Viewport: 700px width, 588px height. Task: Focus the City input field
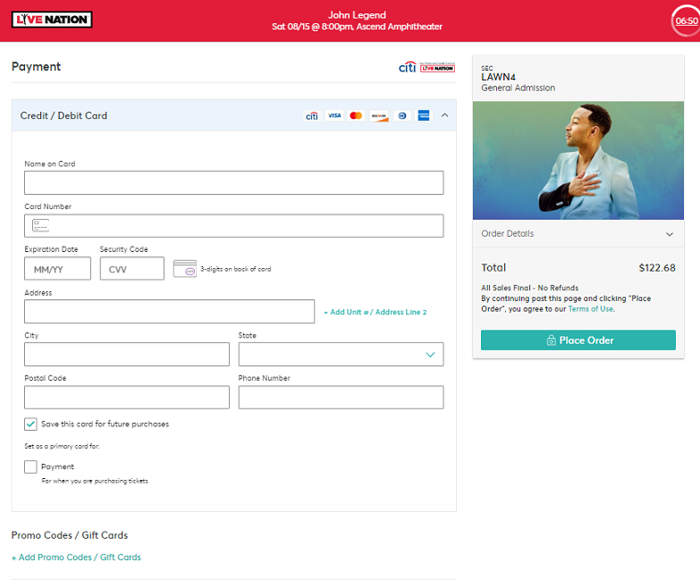click(127, 354)
